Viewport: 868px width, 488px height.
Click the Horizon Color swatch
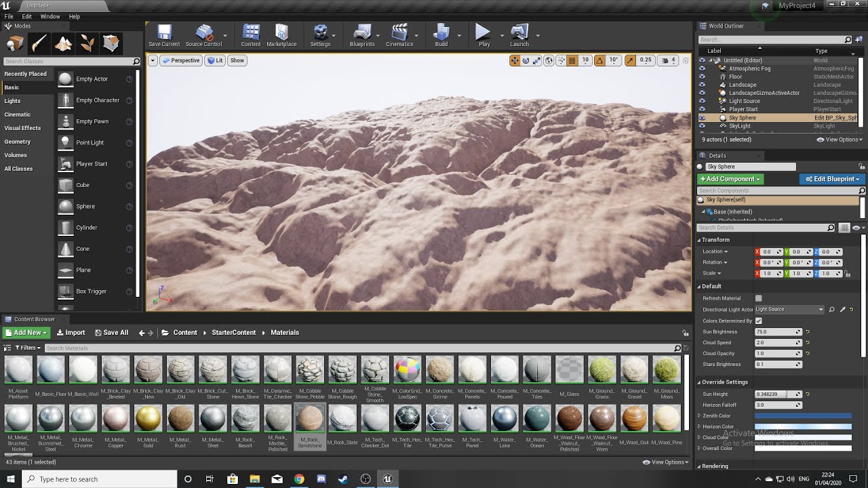tap(803, 426)
